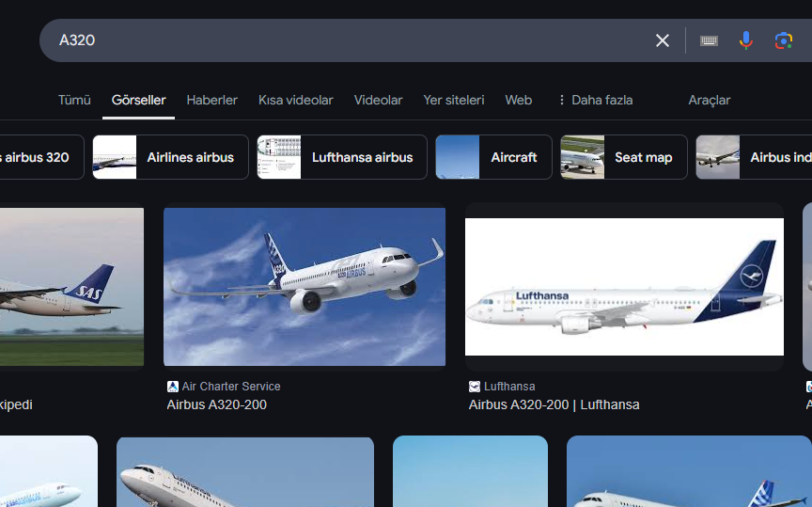
Task: Open the Kısa videolar tab
Action: (296, 100)
